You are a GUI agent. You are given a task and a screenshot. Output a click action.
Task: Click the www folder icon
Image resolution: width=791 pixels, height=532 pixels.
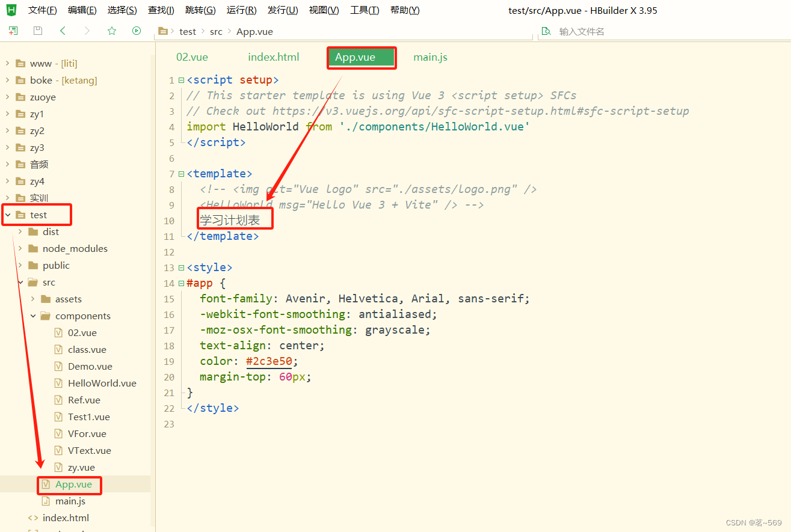[20, 63]
